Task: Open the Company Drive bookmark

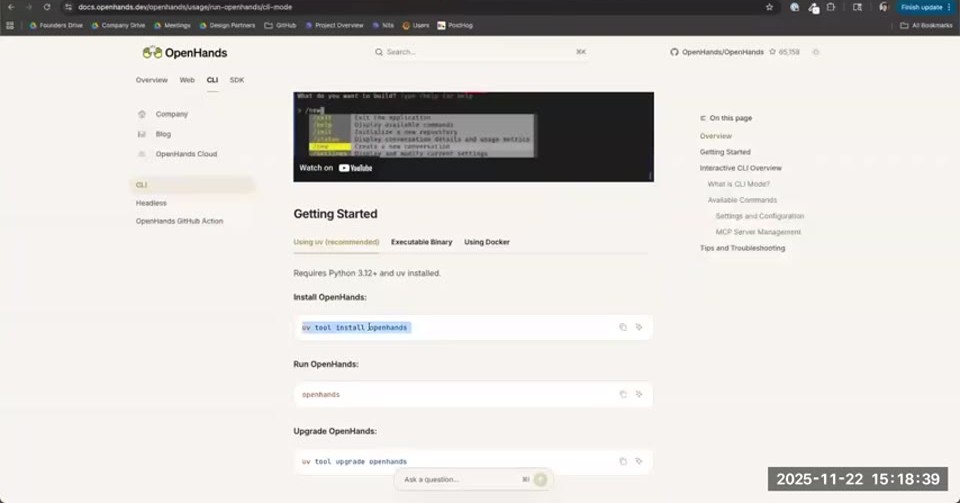Action: pyautogui.click(x=118, y=26)
